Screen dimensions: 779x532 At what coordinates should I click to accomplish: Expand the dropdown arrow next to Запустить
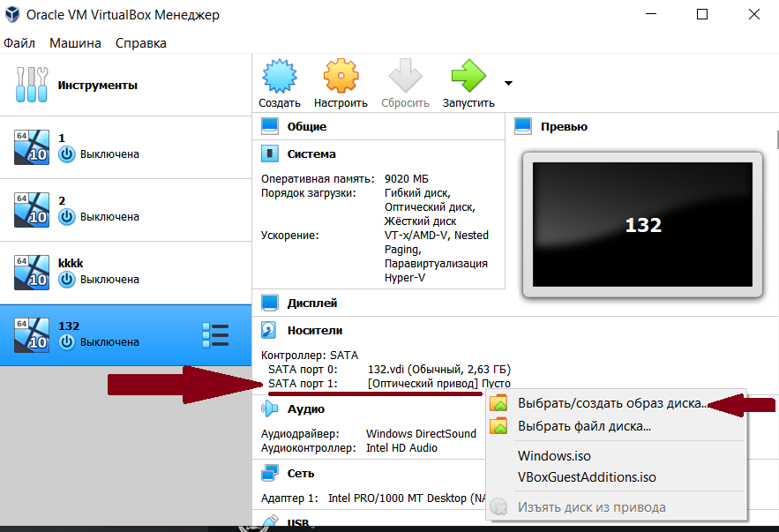508,84
